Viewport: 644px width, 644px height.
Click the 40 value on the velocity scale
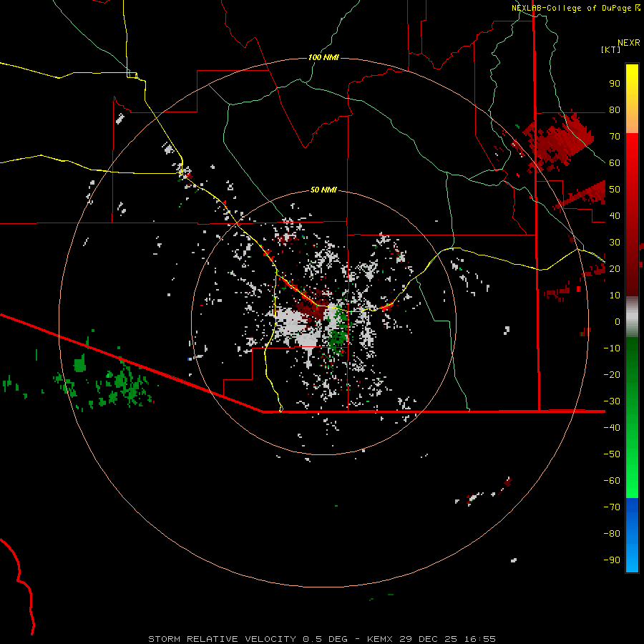tap(615, 216)
